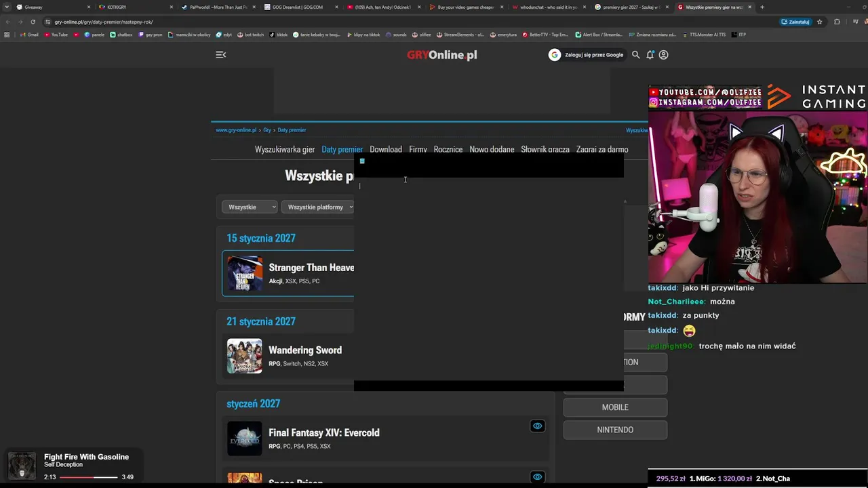The height and width of the screenshot is (488, 868).
Task: Seek in Fight Fire With Gasoline progress bar
Action: point(89,477)
